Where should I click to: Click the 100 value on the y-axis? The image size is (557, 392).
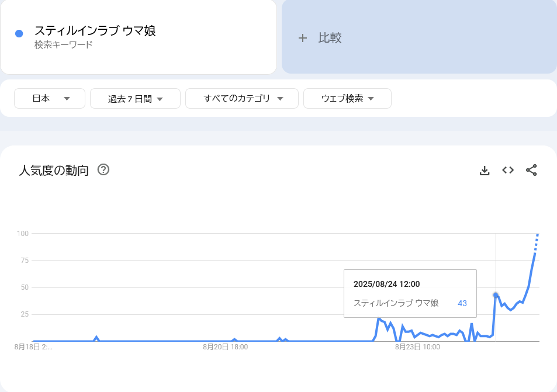click(23, 234)
